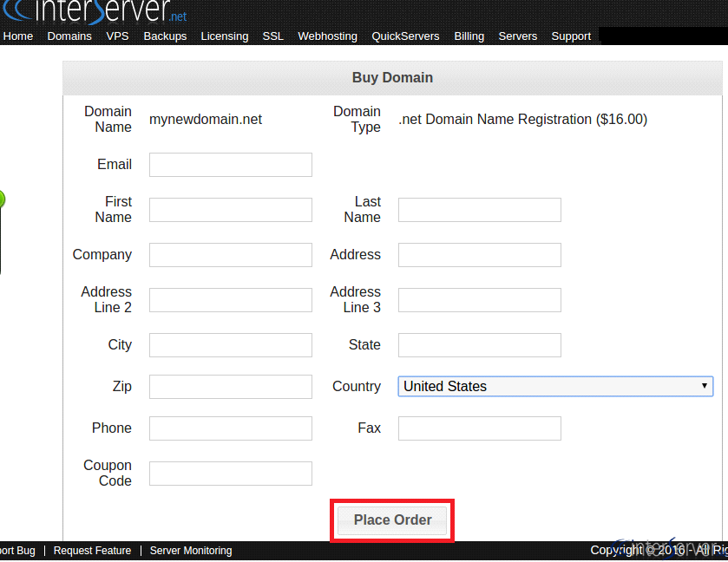
Task: Focus the Zip input field
Action: [231, 387]
